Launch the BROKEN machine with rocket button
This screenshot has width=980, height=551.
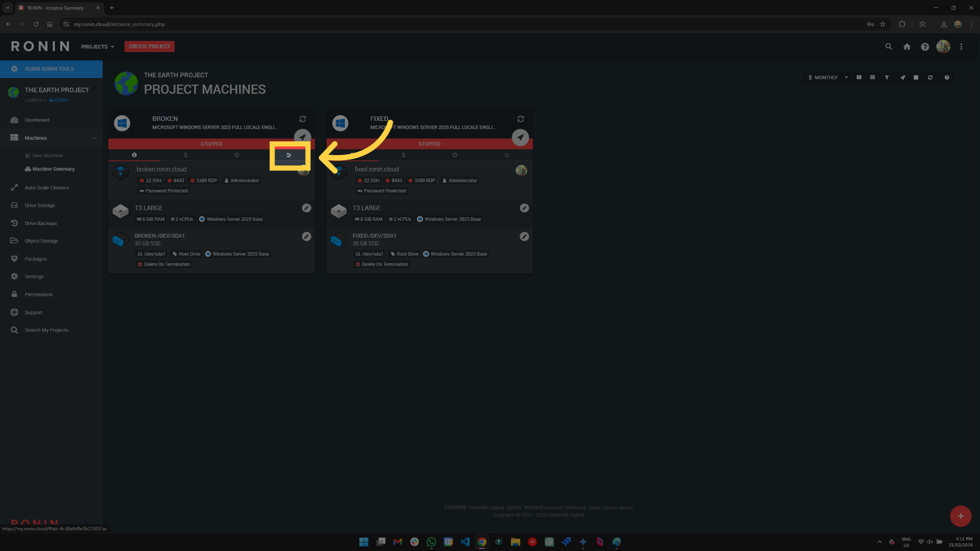tap(303, 137)
